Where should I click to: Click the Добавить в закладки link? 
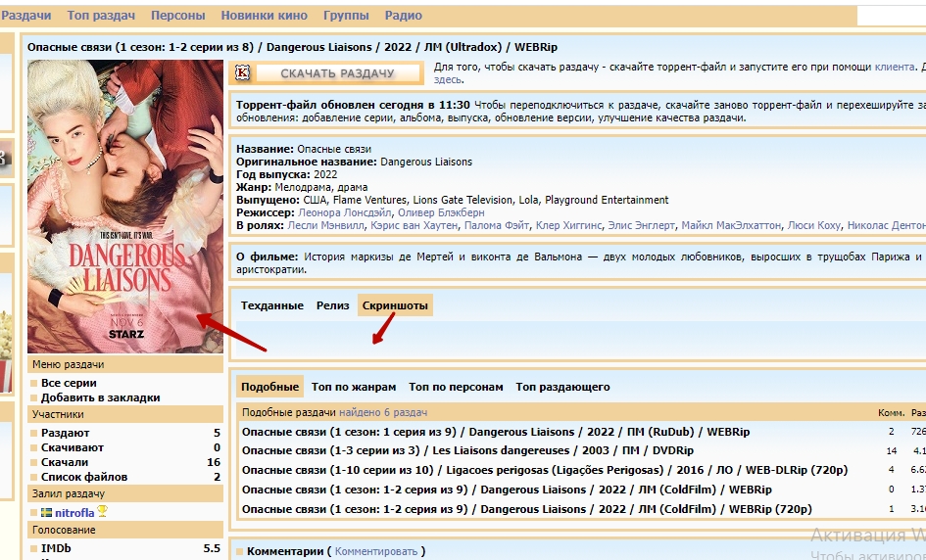click(x=100, y=397)
